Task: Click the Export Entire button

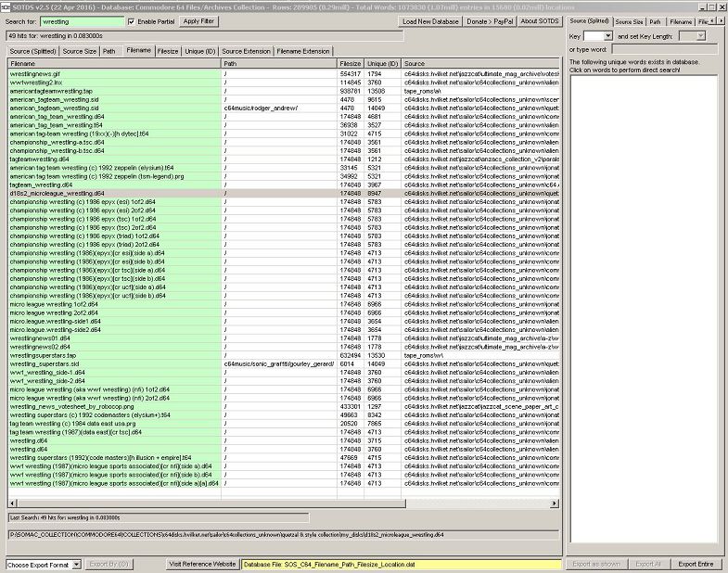Action: tap(696, 564)
